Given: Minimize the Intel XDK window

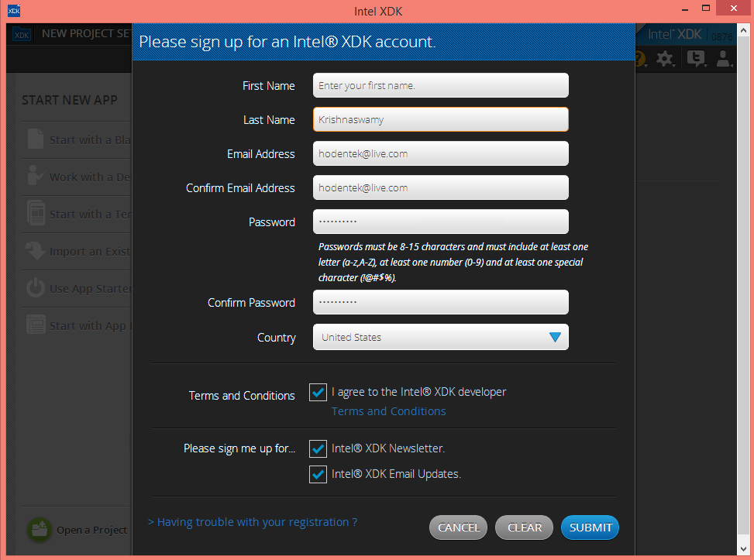Looking at the screenshot, I should [x=685, y=9].
